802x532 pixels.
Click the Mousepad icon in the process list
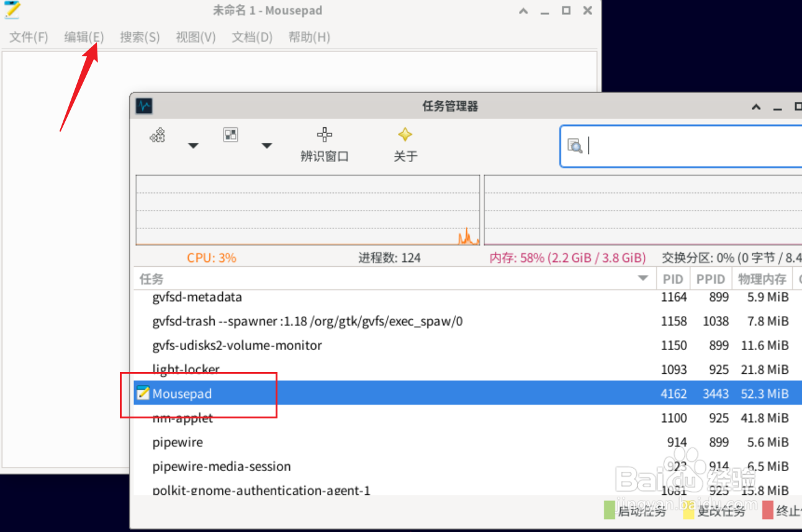click(143, 394)
